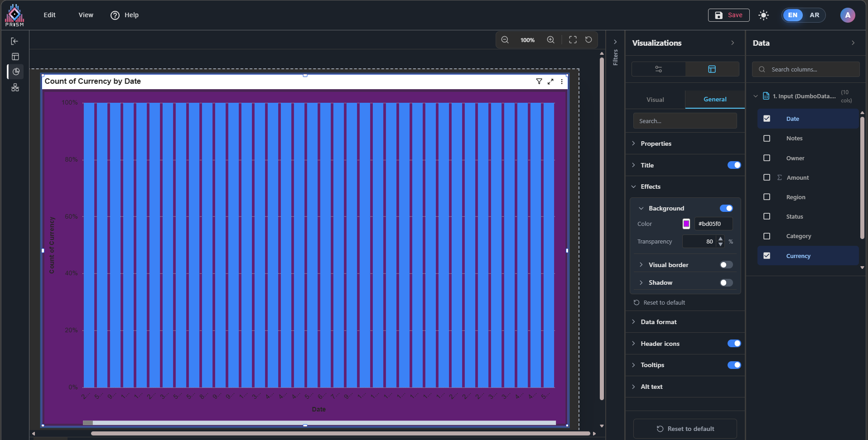This screenshot has width=868, height=440.
Task: Enable the Shadow toggle
Action: [726, 283]
